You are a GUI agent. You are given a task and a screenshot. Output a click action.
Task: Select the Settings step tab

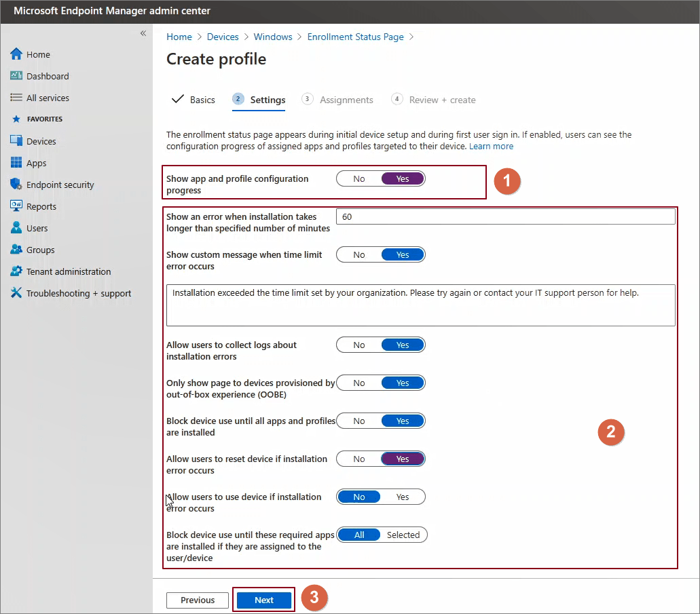click(x=259, y=100)
